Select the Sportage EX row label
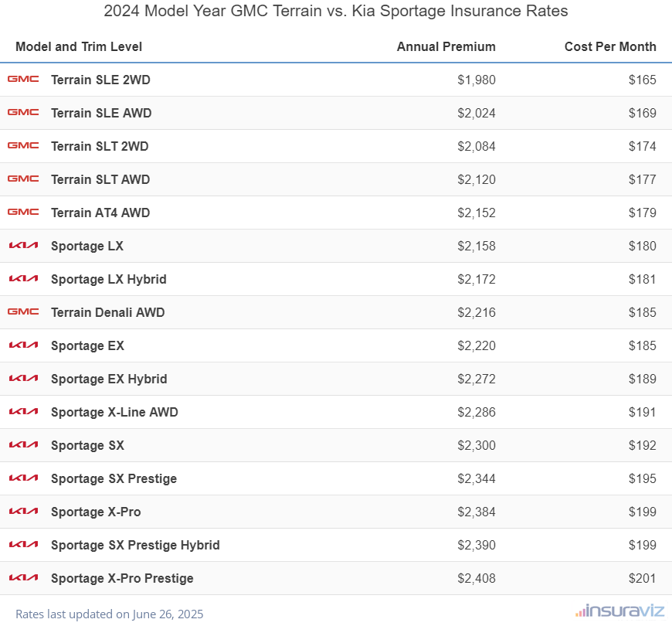The width and height of the screenshot is (672, 626). click(87, 345)
